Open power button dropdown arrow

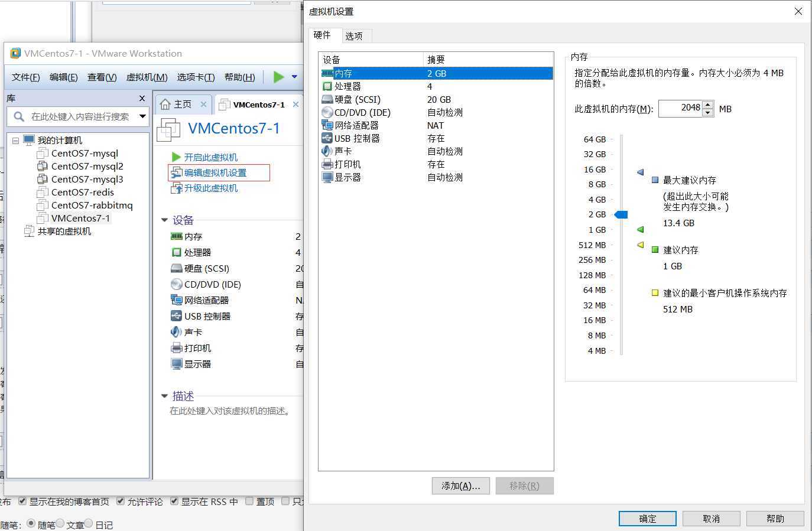coord(295,77)
